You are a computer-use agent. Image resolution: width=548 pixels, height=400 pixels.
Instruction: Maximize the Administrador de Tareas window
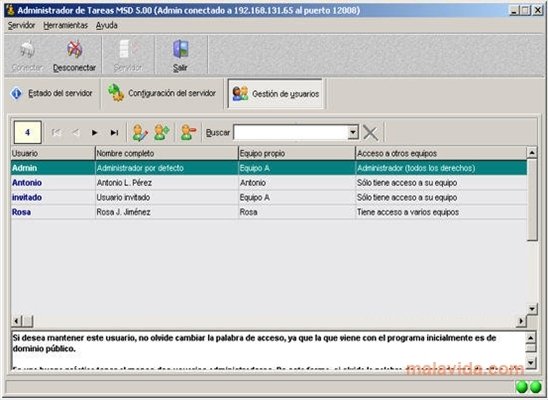[x=525, y=10]
